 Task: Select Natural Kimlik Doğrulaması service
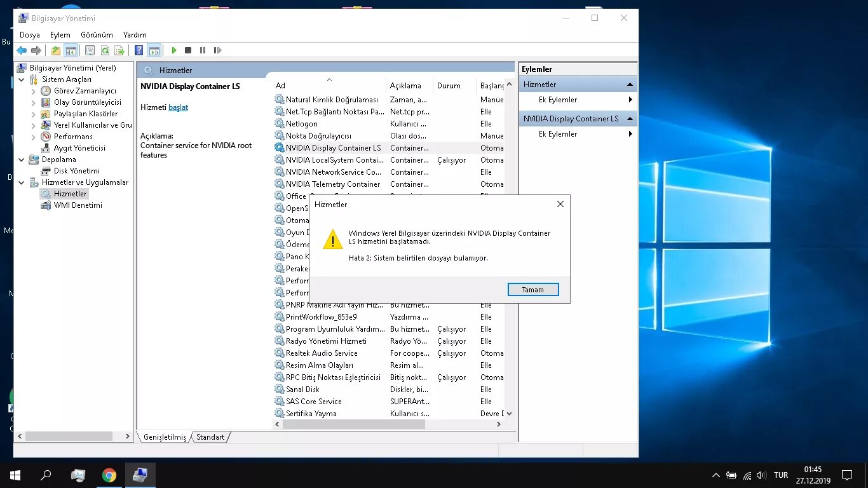[389, 100]
